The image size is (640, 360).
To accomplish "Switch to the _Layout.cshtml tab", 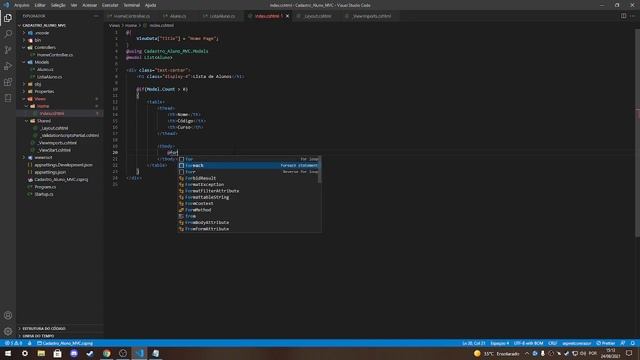I will point(317,16).
